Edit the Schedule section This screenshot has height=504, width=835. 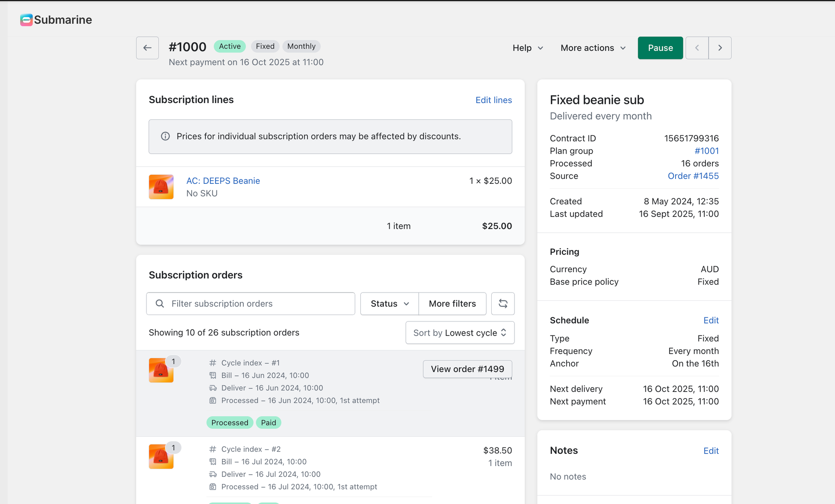tap(711, 321)
